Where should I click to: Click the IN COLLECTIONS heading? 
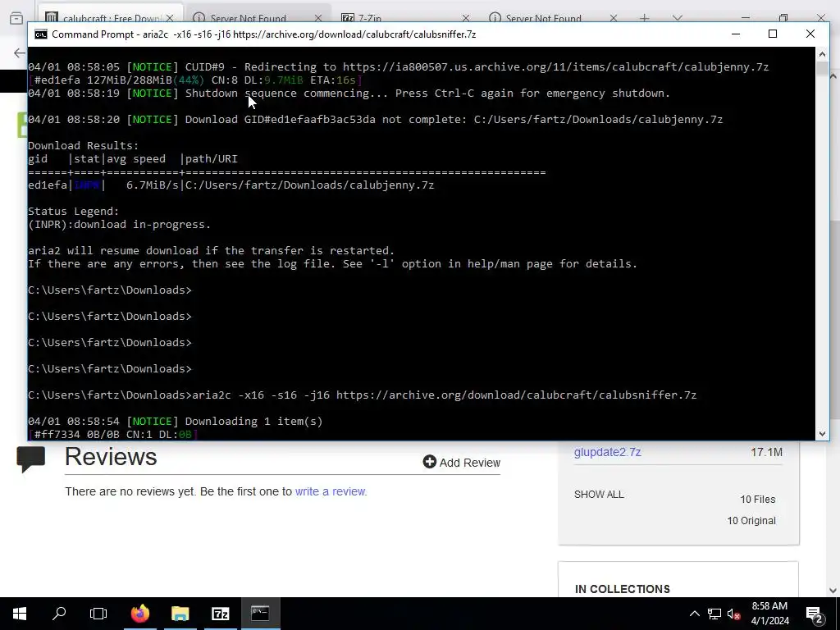[x=623, y=589]
